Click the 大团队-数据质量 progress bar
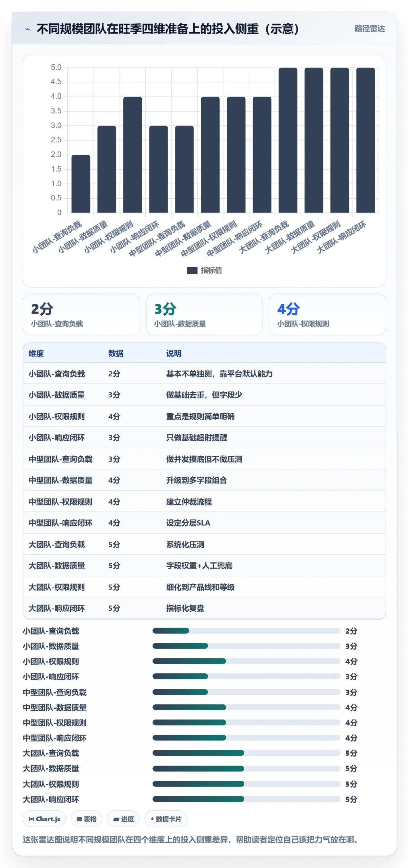The width and height of the screenshot is (409, 868). (246, 768)
